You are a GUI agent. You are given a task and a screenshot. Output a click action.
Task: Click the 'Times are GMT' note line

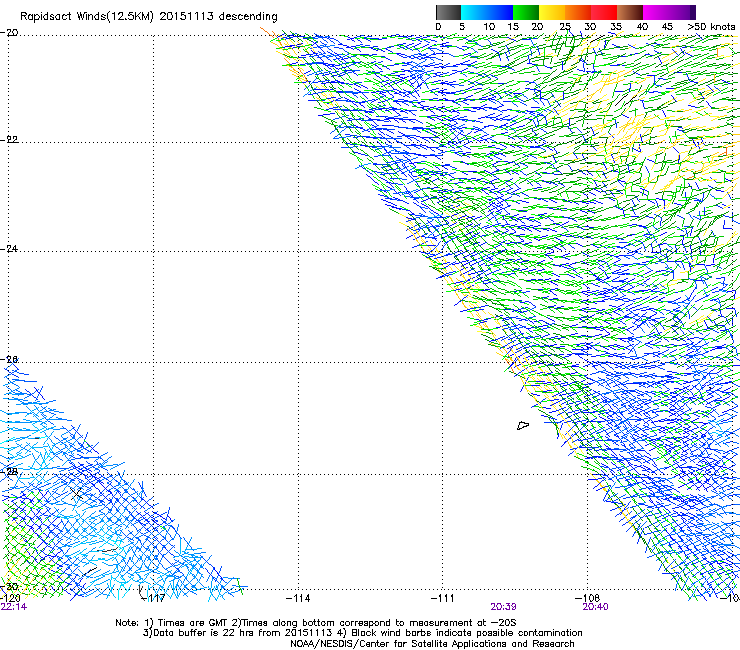coord(316,623)
